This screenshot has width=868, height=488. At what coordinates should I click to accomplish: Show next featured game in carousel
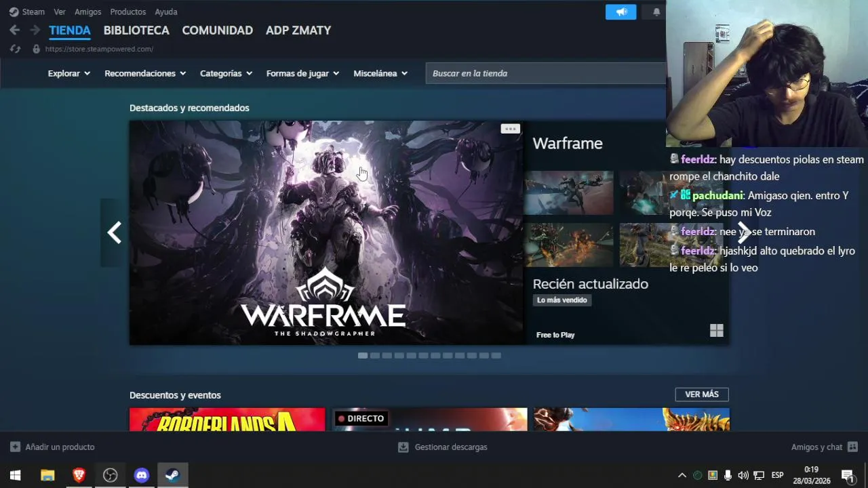[x=743, y=232]
